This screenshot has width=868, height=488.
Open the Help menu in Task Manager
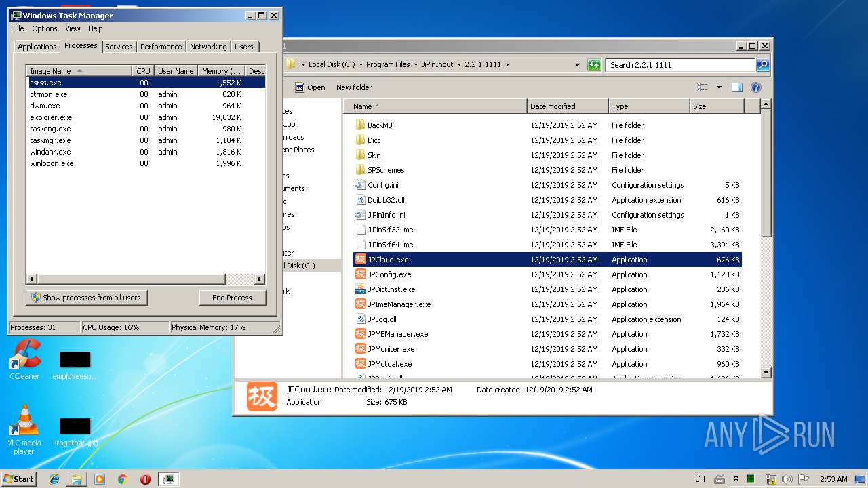[x=96, y=28]
